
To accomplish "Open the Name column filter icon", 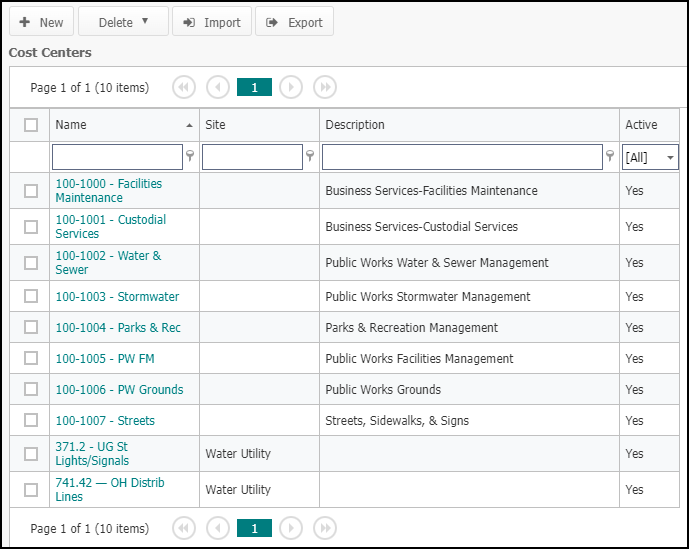I will [x=190, y=156].
